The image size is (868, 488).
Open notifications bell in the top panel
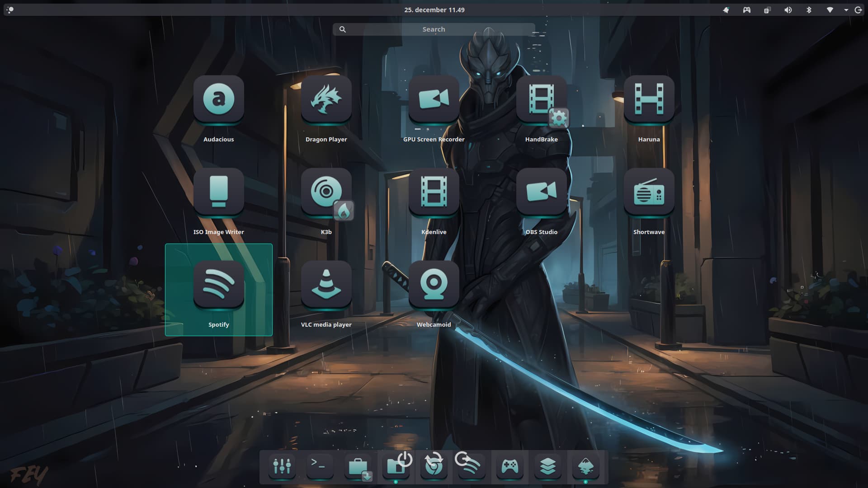click(x=726, y=10)
